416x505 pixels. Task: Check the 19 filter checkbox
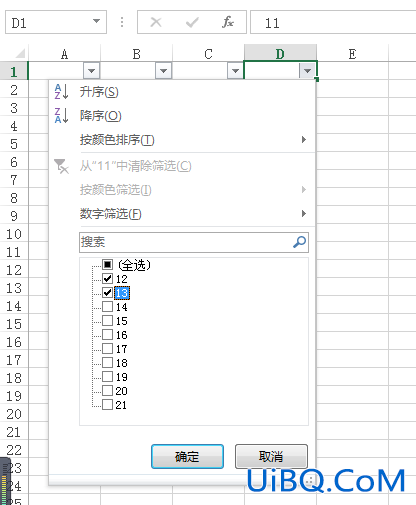coord(107,377)
